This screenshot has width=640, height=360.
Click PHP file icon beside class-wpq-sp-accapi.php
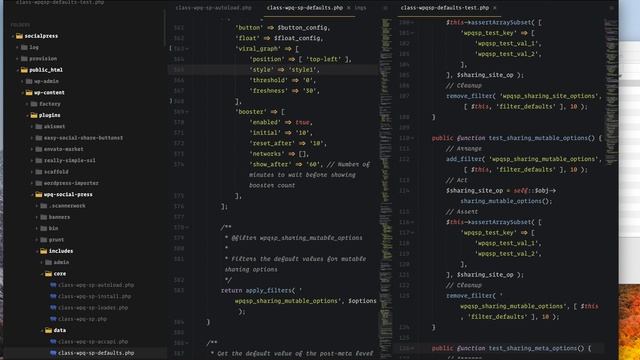tap(53, 342)
